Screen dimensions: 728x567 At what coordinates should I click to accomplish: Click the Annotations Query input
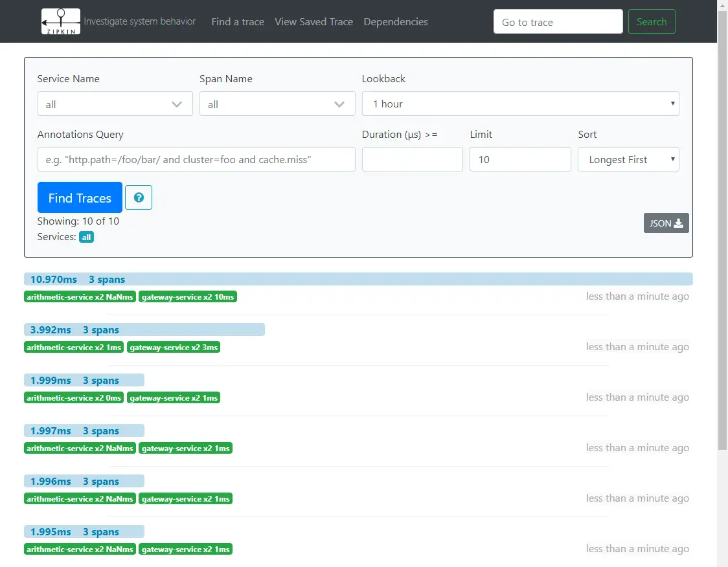point(196,160)
